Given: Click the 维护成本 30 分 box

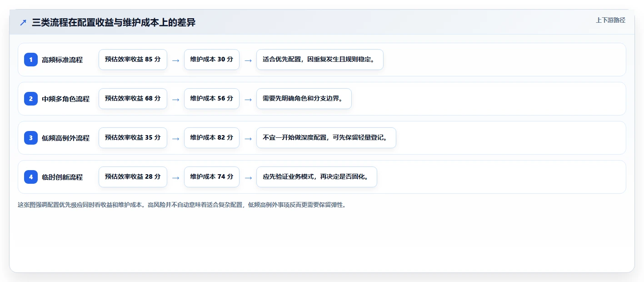Looking at the screenshot, I should click(212, 60).
